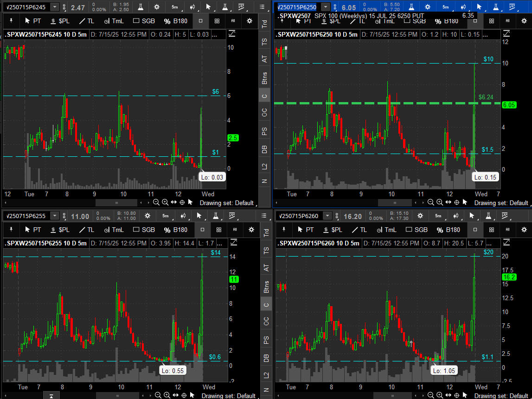Click the drawing toolbar gear above the P6255 chart
Image resolution: width=532 pixels, height=399 pixels.
point(251,230)
